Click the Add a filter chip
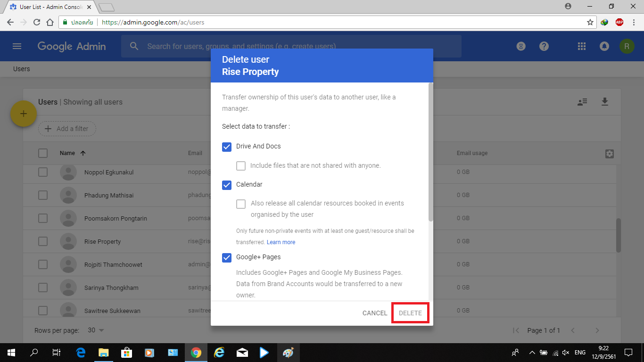 67,129
